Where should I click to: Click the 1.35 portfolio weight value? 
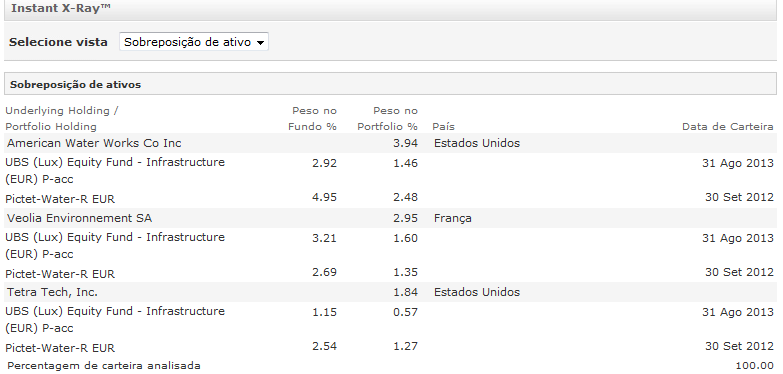tap(405, 272)
